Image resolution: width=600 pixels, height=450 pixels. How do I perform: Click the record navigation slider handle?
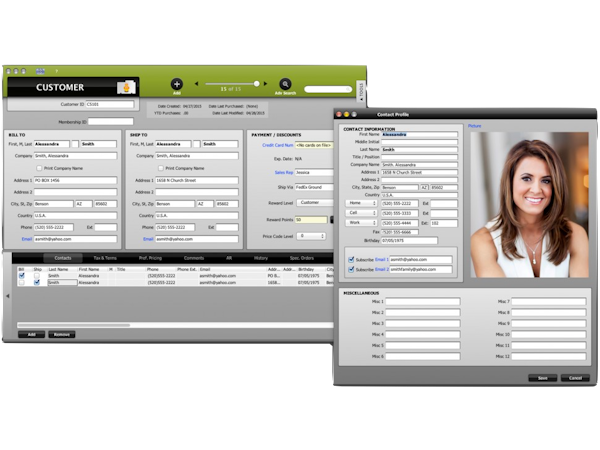pos(256,84)
